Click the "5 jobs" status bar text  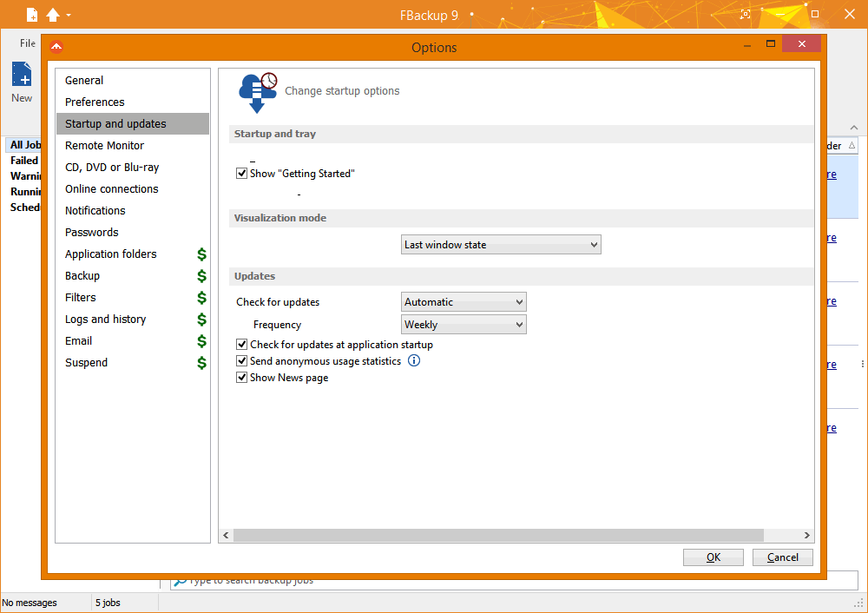click(x=108, y=603)
